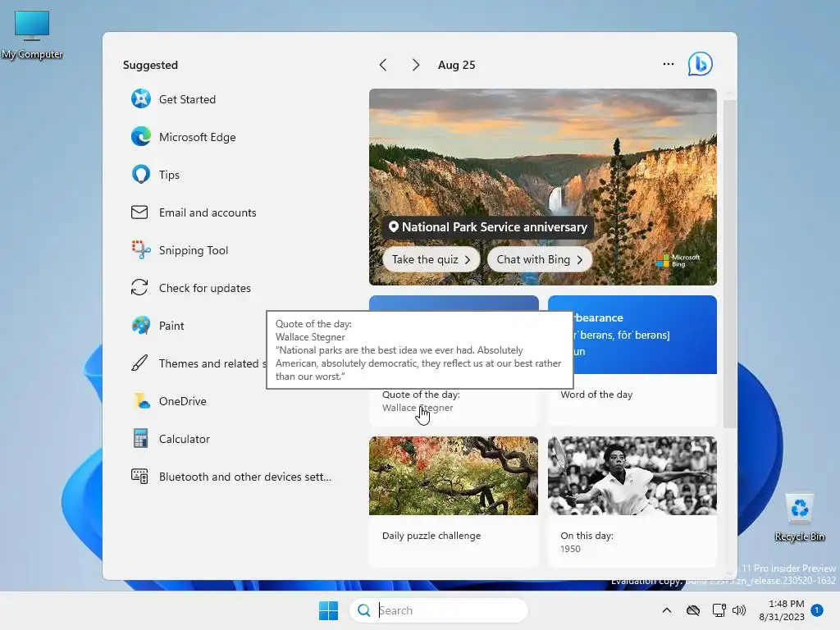
Task: Select the Check for updates label
Action: [x=204, y=288]
